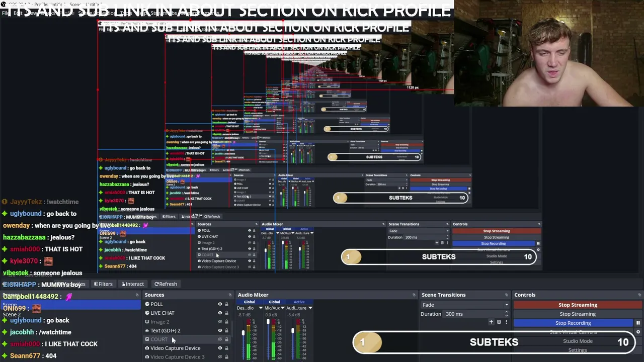The width and height of the screenshot is (644, 362).
Task: Open transition properties via the three-dot icon
Action: click(506, 322)
